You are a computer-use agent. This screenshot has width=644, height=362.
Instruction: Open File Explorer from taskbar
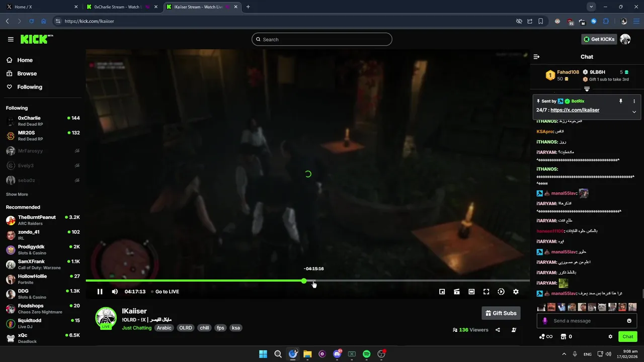click(307, 354)
